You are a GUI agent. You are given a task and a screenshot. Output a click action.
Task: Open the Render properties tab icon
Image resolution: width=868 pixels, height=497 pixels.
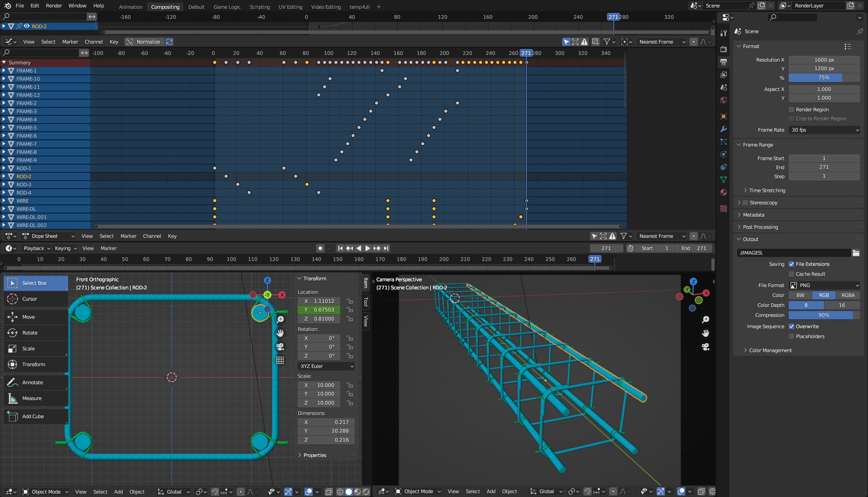[723, 49]
